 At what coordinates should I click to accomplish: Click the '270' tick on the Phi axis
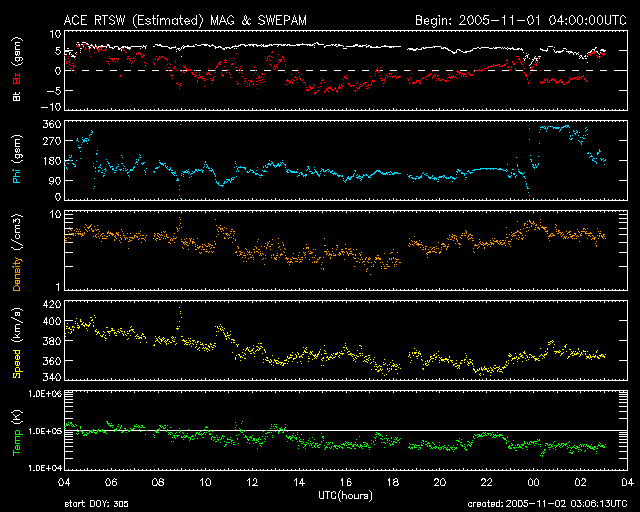tap(52, 141)
